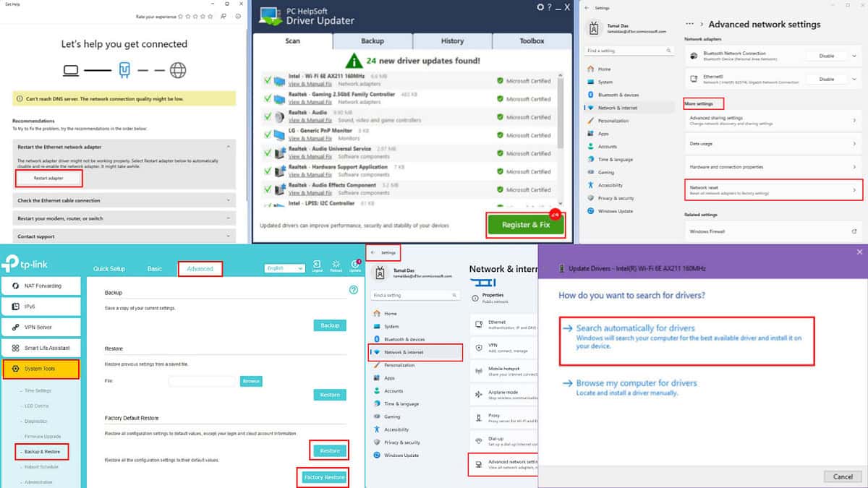The width and height of the screenshot is (868, 488).
Task: Click the tp-link Logout icon
Action: pyautogui.click(x=317, y=266)
